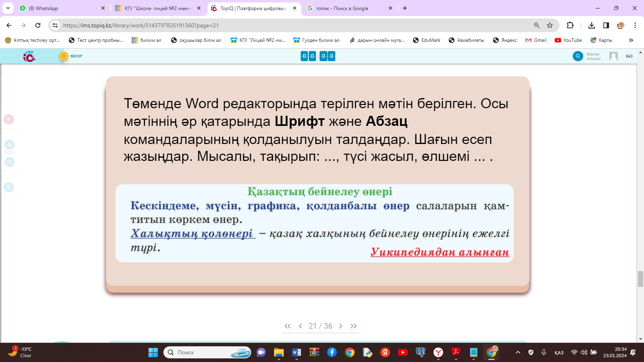Switch to the Google search 'топик' tab
Viewport: 644px width, 362px height.
point(349,8)
